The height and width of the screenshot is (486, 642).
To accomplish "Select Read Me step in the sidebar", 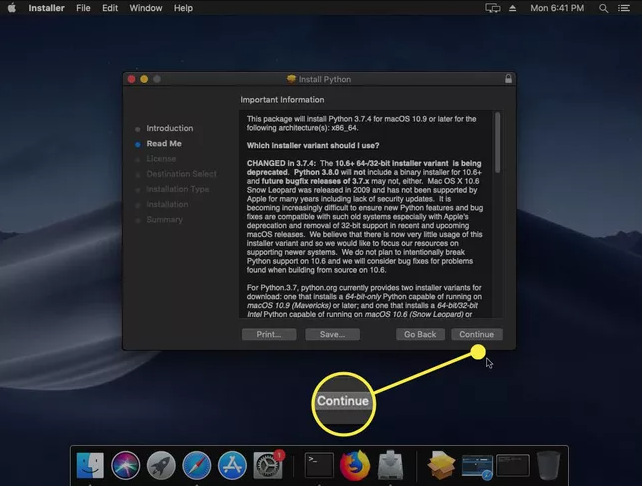I will pos(164,143).
